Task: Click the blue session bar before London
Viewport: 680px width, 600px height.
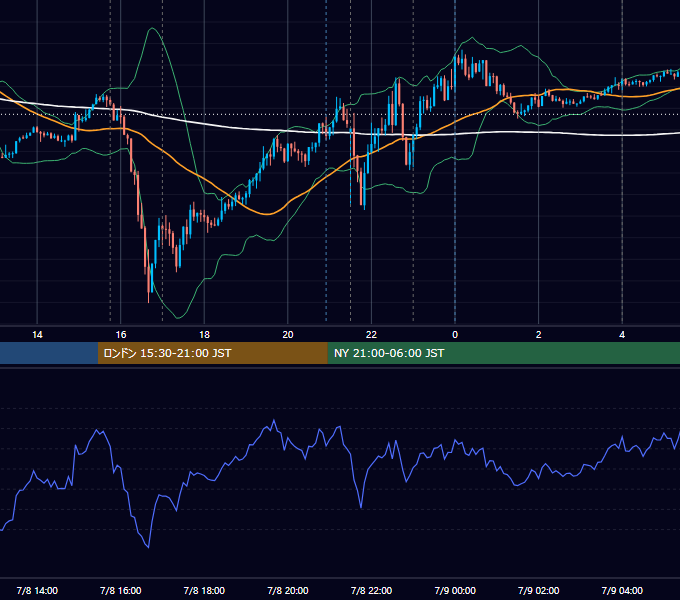Action: (49, 353)
